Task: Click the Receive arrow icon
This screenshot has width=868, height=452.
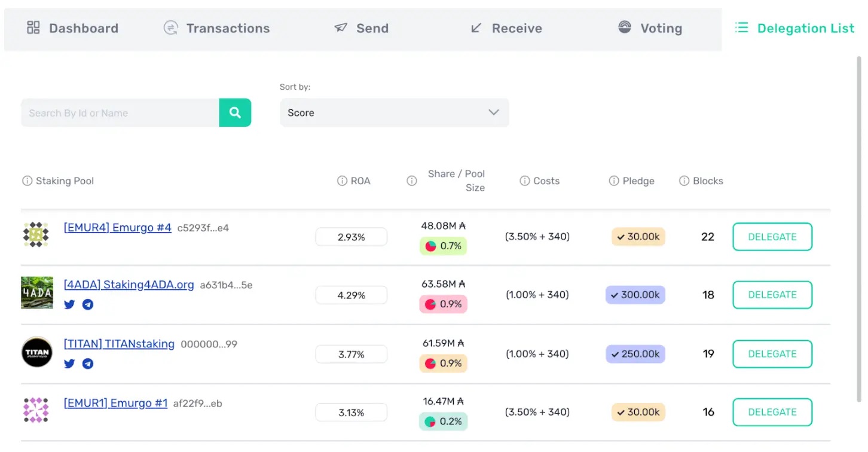Action: (x=475, y=28)
